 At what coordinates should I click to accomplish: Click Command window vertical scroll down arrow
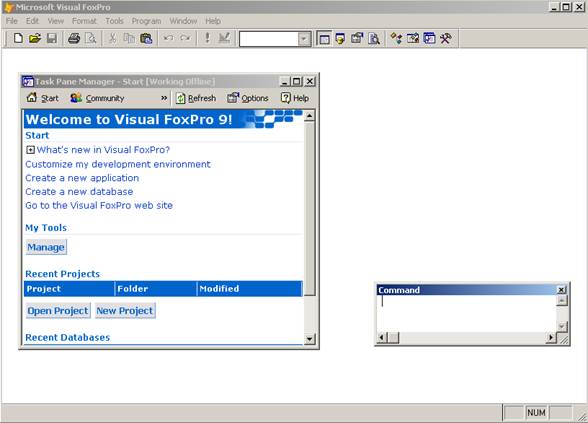[561, 327]
